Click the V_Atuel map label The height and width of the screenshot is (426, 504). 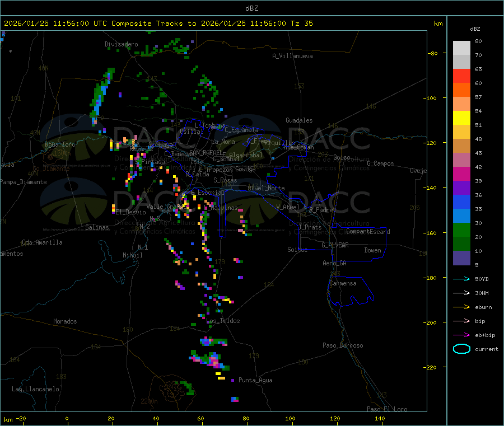[288, 207]
